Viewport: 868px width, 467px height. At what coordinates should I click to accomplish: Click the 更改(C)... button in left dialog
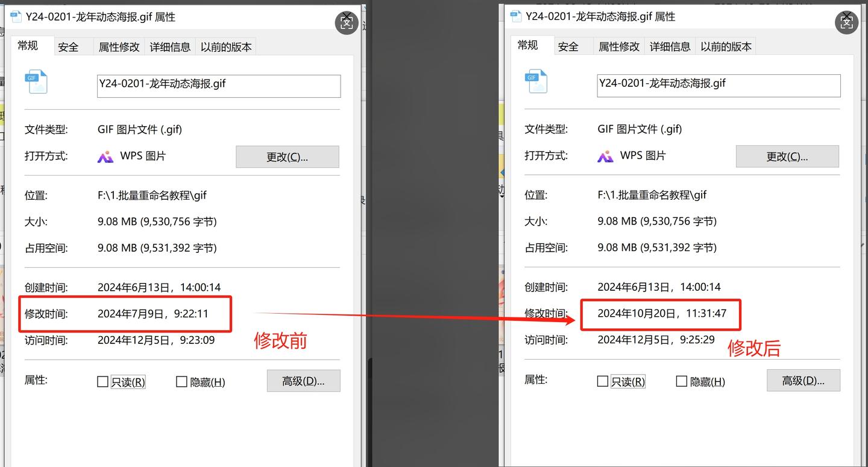(x=288, y=157)
